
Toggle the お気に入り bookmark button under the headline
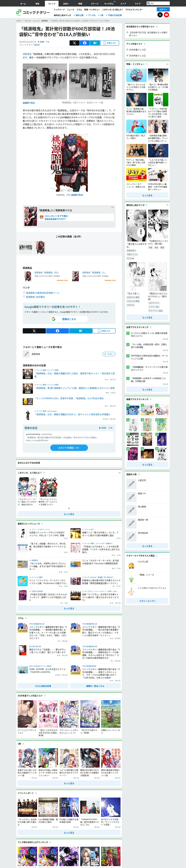(x=109, y=43)
